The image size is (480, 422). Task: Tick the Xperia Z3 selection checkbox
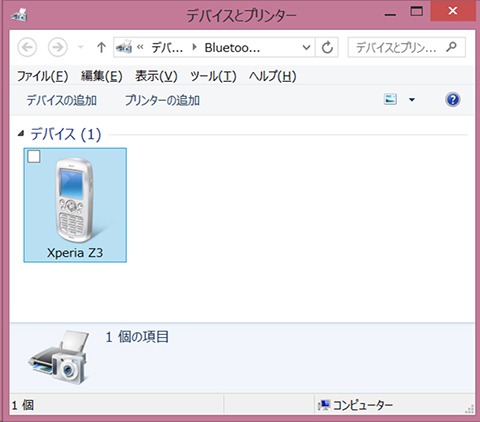[34, 156]
